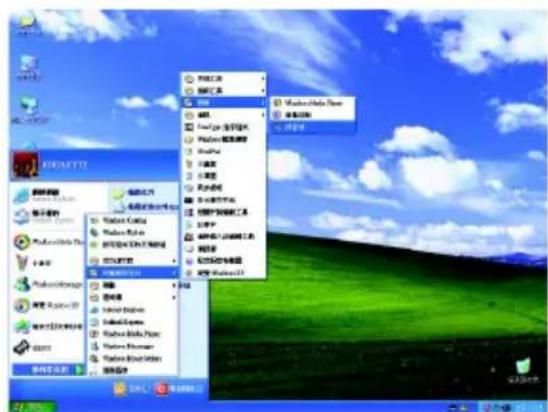Click the Windows Media Player icon in Entertainment submenu
The width and height of the screenshot is (548, 412).
(x=277, y=103)
